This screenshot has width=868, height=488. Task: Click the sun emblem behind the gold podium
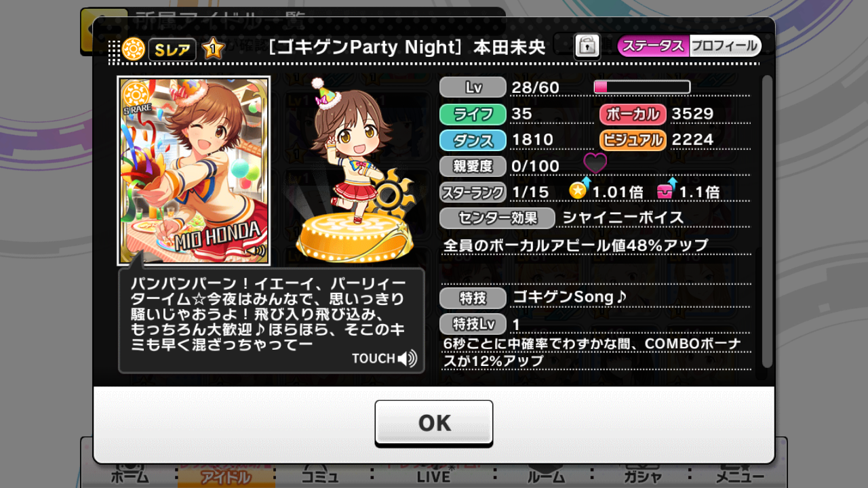pos(389,198)
